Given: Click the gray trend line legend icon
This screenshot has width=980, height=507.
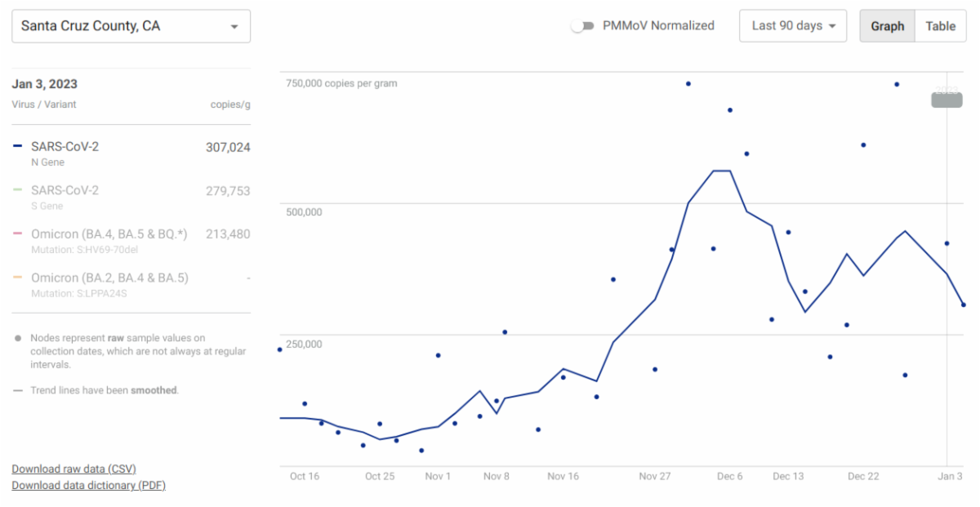Looking at the screenshot, I should coord(18,390).
